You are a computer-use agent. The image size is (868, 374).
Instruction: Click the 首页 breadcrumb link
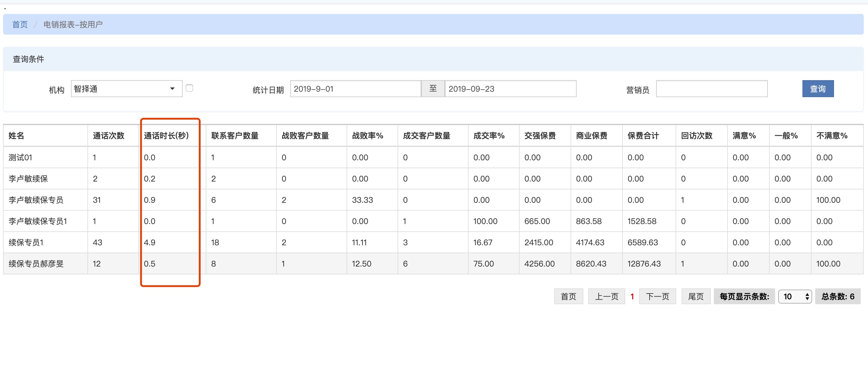(20, 25)
